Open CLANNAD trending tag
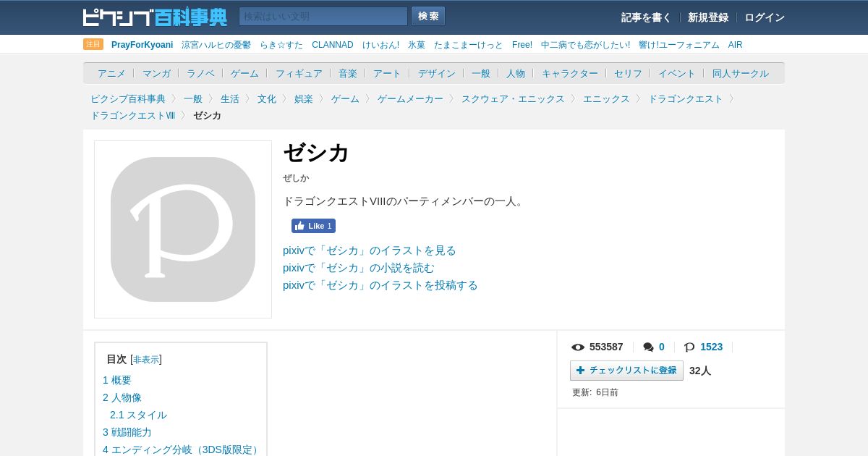This screenshot has height=456, width=868. [x=333, y=45]
